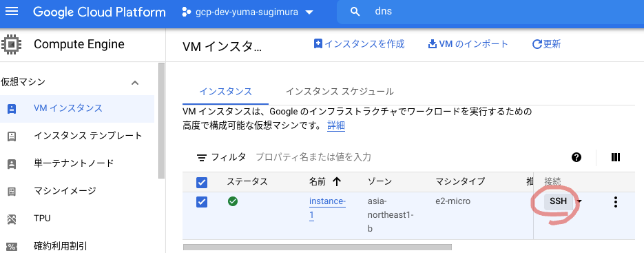Image resolution: width=644 pixels, height=253 pixels.
Task: Open the instance-1 link
Action: [x=327, y=209]
